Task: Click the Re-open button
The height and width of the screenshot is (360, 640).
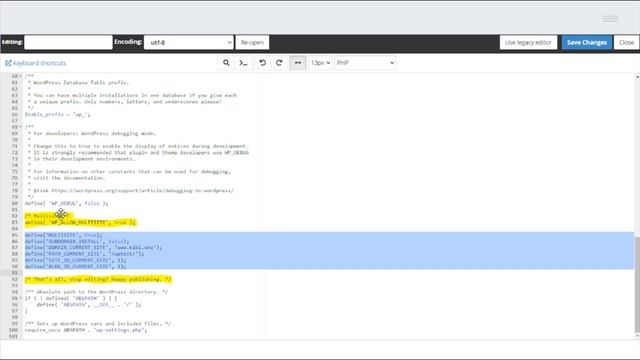Action: click(x=252, y=42)
